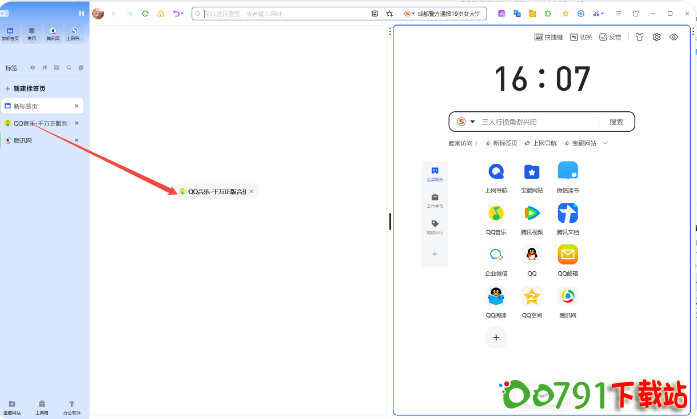Image resolution: width=697 pixels, height=419 pixels.
Task: Open the QQ音乐 shortcut icon
Action: point(496,213)
